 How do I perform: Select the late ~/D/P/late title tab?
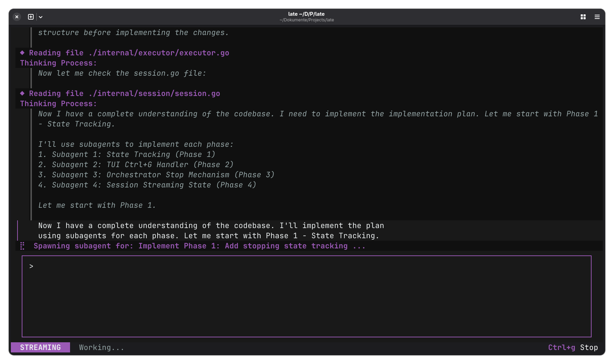(x=306, y=14)
